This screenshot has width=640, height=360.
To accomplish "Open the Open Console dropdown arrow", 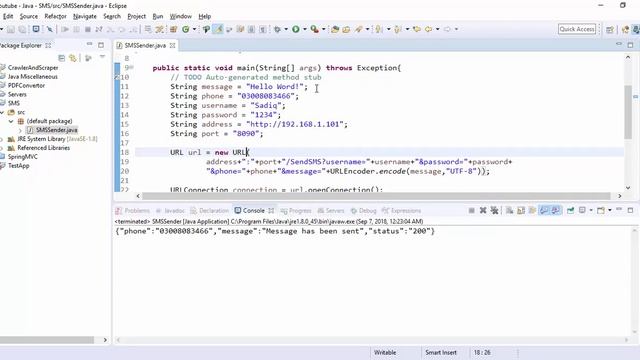I will (610, 210).
